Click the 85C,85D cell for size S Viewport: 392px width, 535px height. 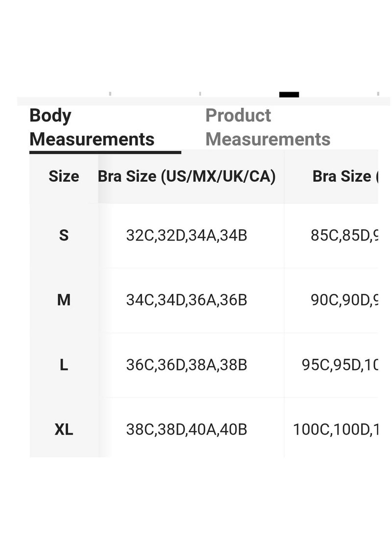344,236
